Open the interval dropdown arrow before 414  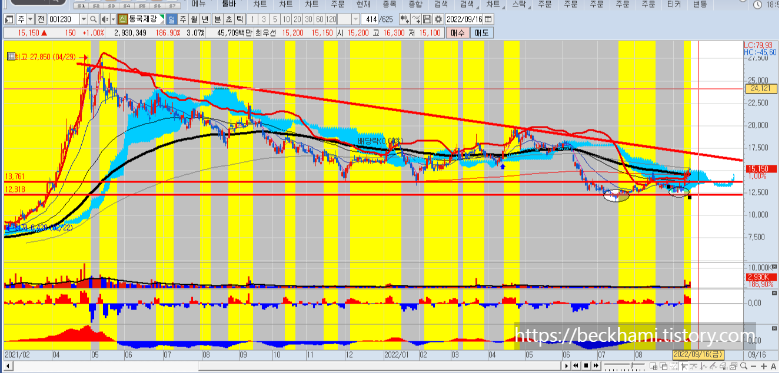pyautogui.click(x=356, y=19)
